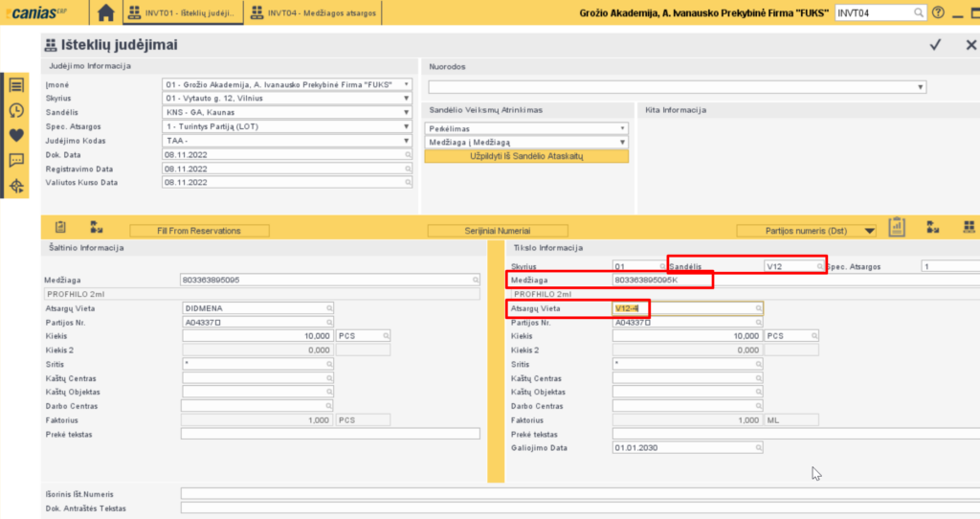Confirm the form with the checkmark icon
Screen dimensions: 980x519
[936, 45]
